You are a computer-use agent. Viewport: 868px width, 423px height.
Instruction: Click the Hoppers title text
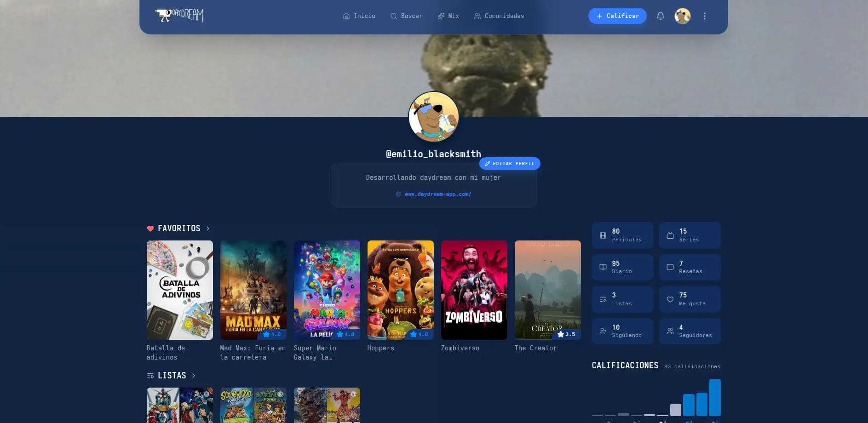pos(381,348)
